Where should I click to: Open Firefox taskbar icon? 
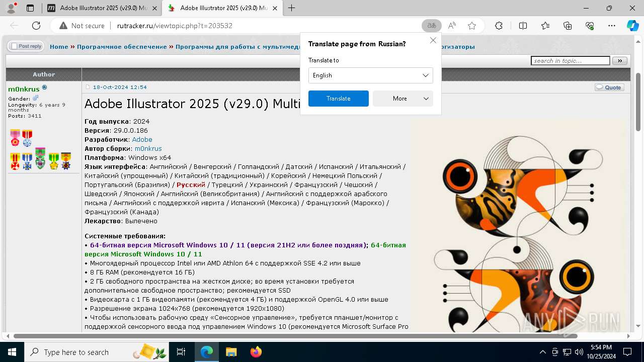click(x=256, y=352)
